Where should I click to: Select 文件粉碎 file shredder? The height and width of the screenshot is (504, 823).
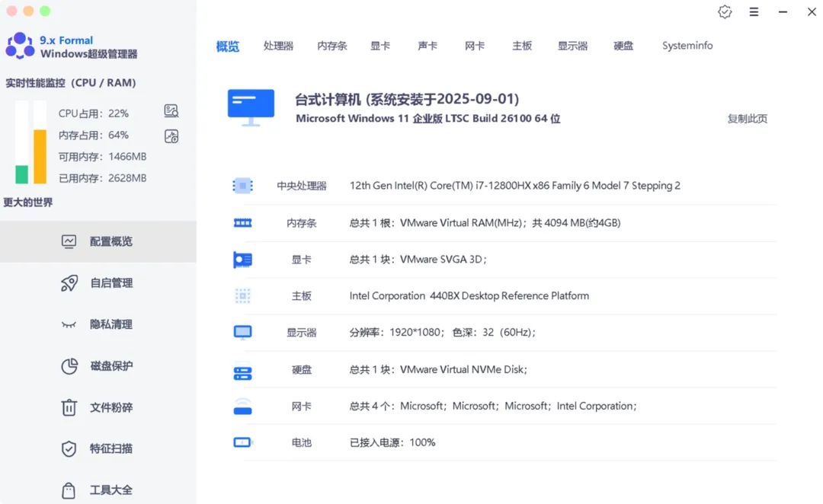(x=98, y=407)
